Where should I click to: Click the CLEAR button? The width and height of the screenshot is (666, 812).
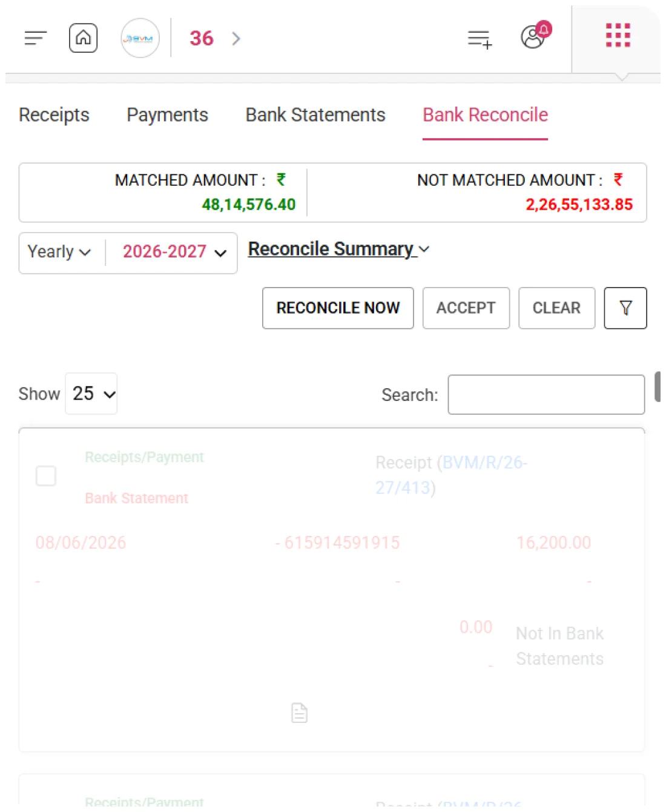556,308
